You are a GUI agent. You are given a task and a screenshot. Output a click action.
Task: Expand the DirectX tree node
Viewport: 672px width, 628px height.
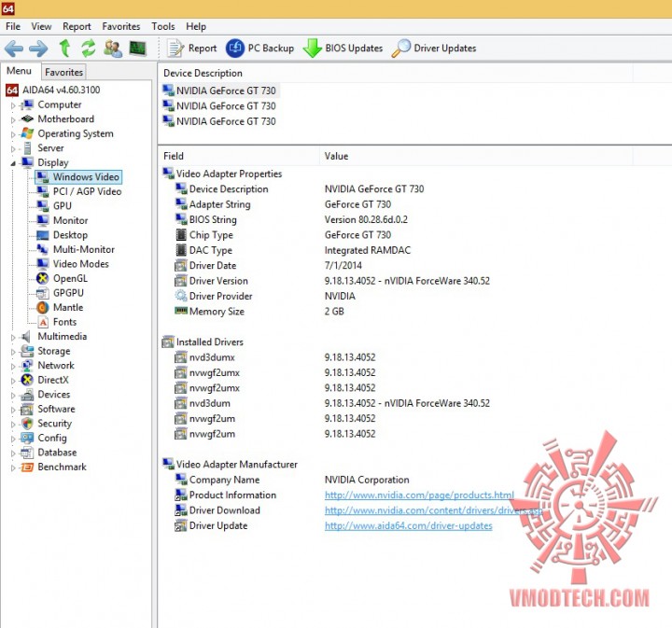[x=13, y=381]
